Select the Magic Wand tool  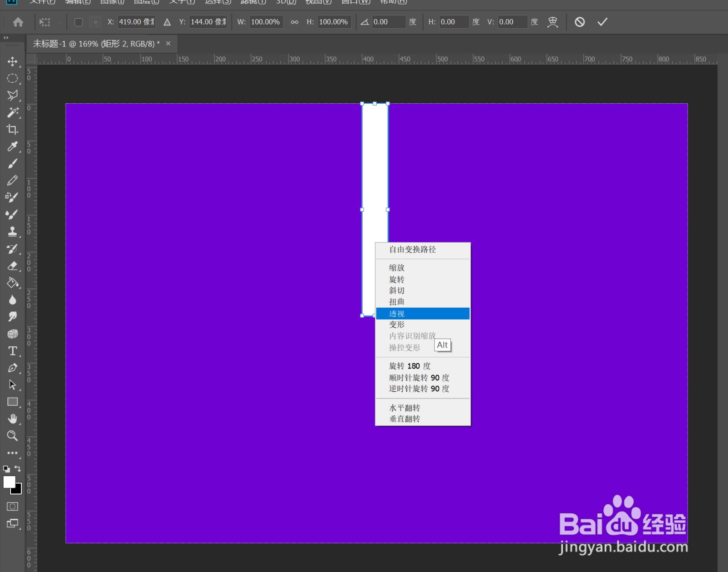[x=12, y=112]
